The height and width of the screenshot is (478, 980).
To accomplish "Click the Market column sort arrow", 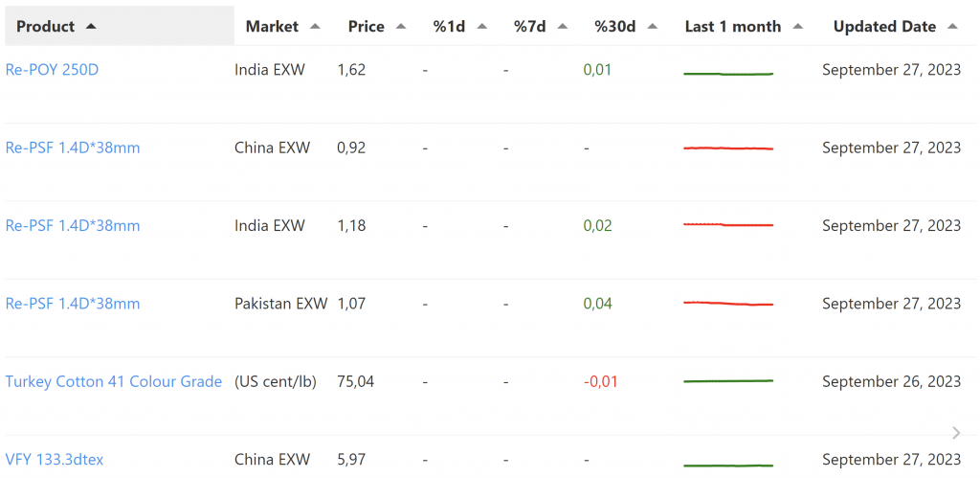I will click(316, 27).
